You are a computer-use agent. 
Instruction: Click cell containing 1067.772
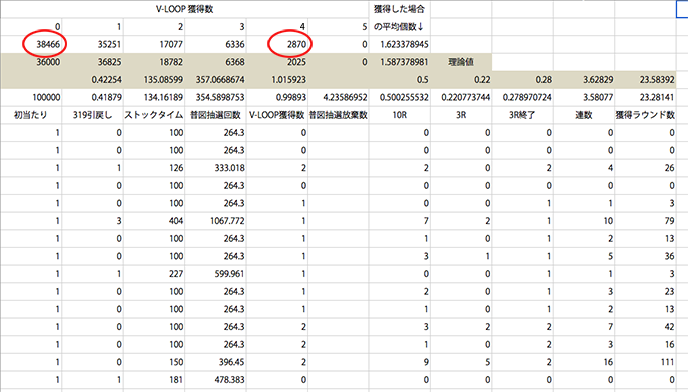pyautogui.click(x=215, y=221)
